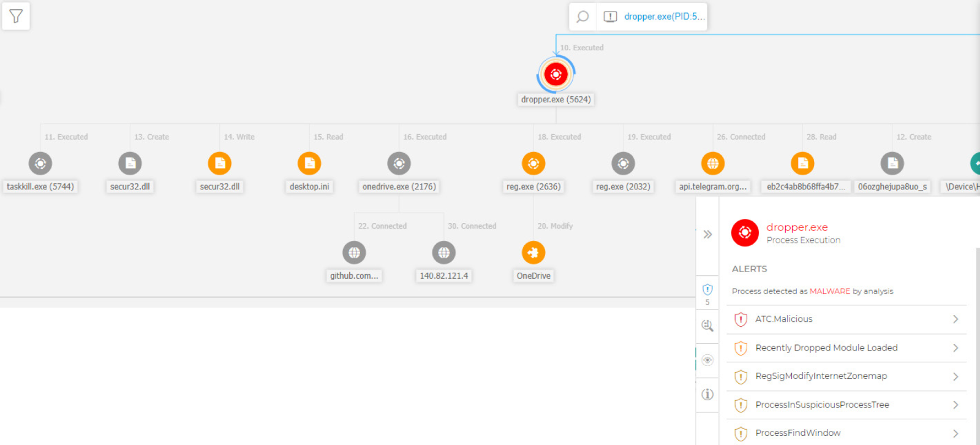Select the onedrive.exe (2176) process node

(399, 164)
